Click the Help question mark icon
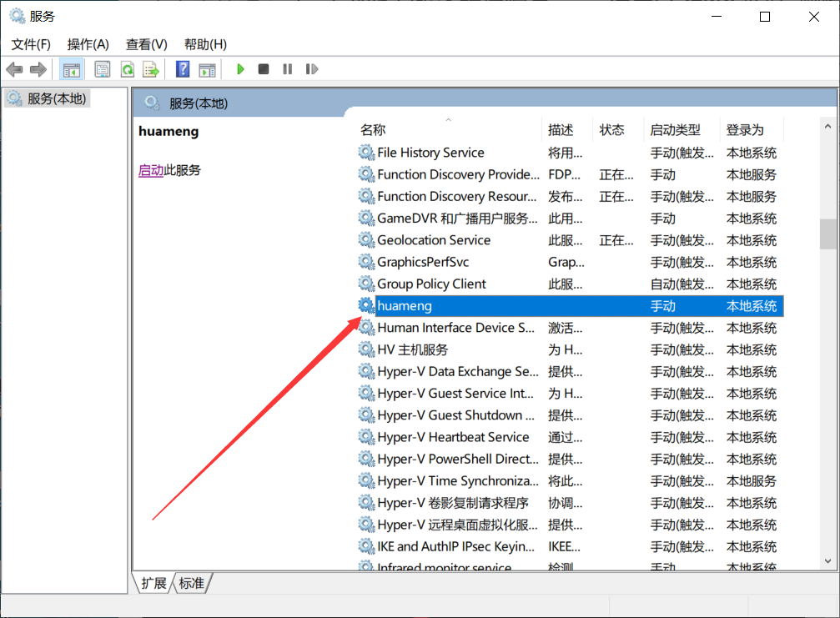The width and height of the screenshot is (840, 618). click(182, 68)
